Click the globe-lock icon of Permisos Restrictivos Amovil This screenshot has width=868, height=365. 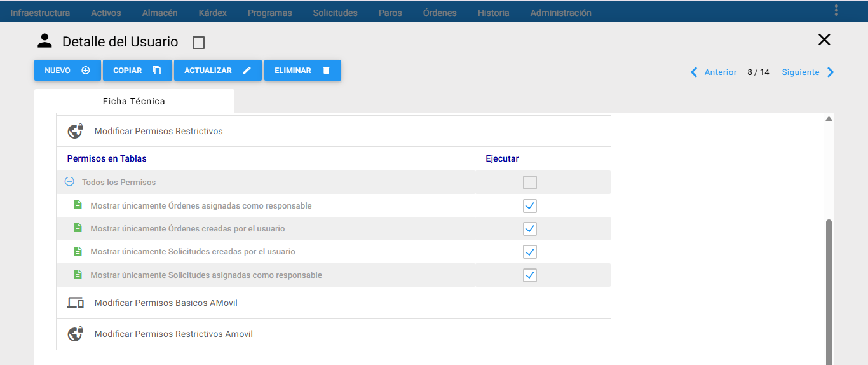pos(76,334)
